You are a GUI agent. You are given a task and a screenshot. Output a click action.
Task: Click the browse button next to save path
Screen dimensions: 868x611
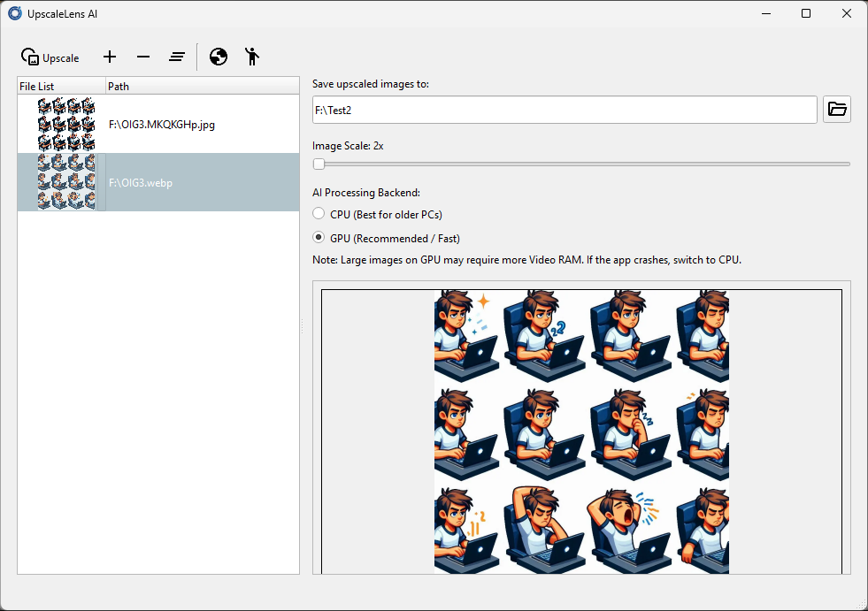836,110
